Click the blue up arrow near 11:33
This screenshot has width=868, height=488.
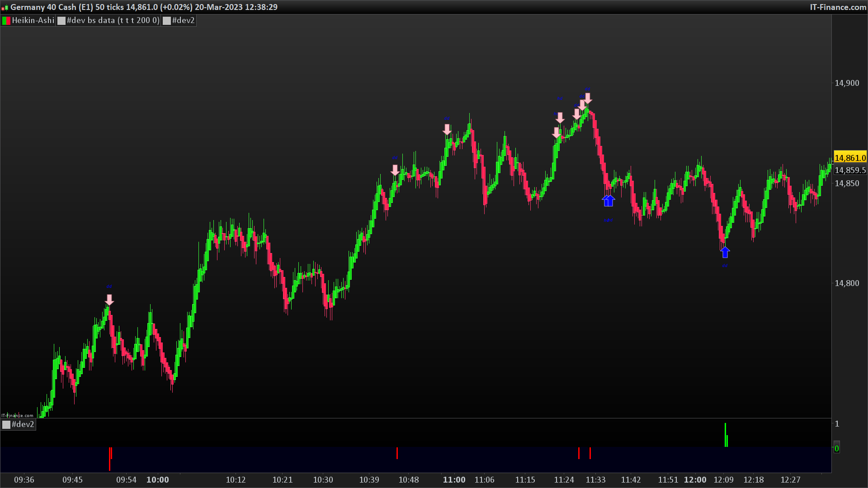coord(609,201)
